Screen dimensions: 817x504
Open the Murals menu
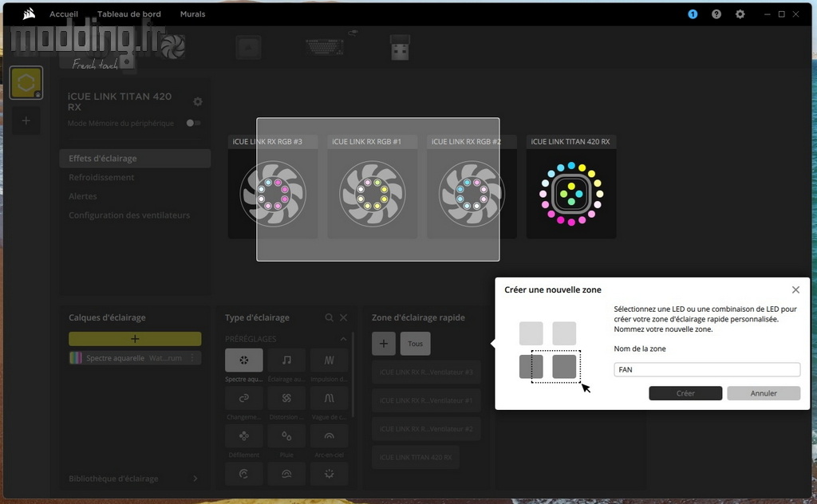click(x=193, y=14)
